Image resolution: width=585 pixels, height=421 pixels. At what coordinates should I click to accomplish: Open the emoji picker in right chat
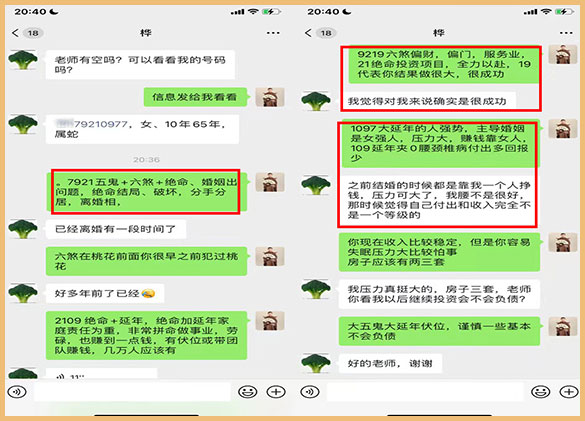click(540, 392)
